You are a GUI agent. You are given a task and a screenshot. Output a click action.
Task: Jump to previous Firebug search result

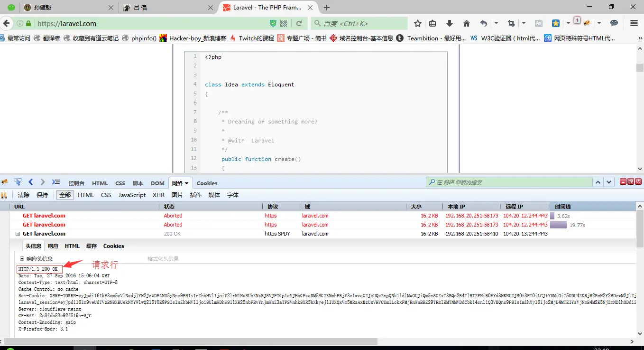click(598, 182)
